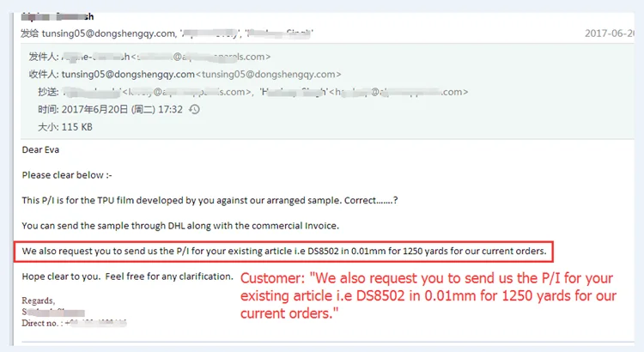Click the 大小 115 KB size label
Image resolution: width=644 pixels, height=352 pixels.
pyautogui.click(x=65, y=127)
